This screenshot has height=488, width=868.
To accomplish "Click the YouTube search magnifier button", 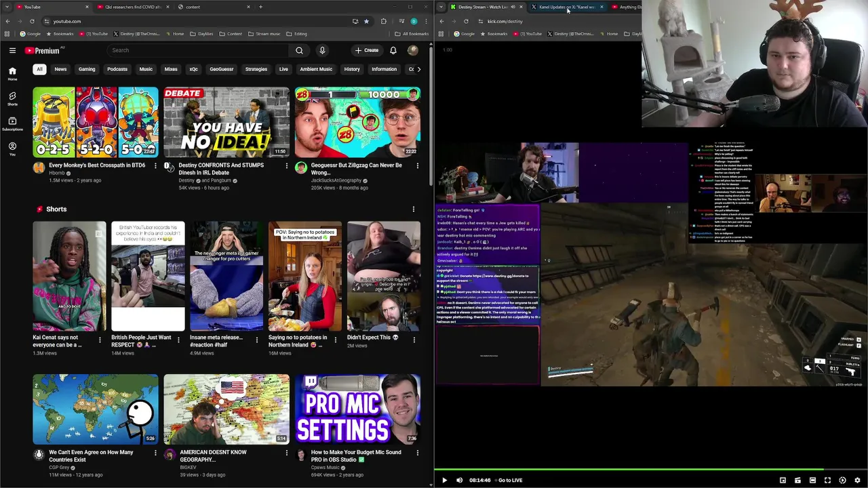I will click(x=299, y=50).
